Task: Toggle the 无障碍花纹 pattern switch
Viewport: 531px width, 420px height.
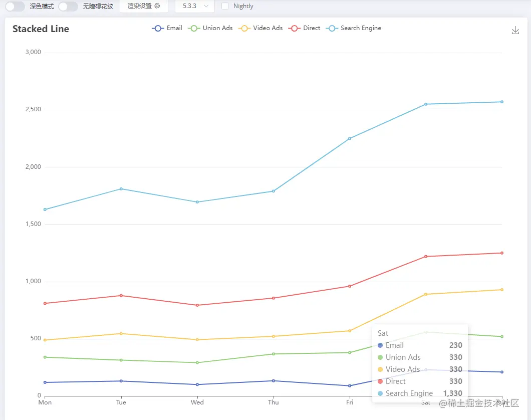Action: click(x=68, y=6)
